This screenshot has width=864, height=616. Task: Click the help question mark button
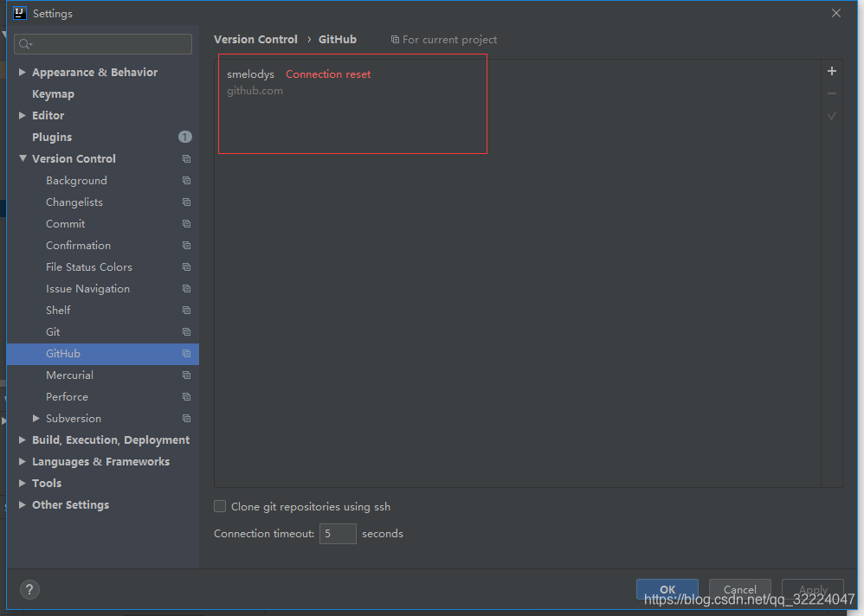coord(29,589)
